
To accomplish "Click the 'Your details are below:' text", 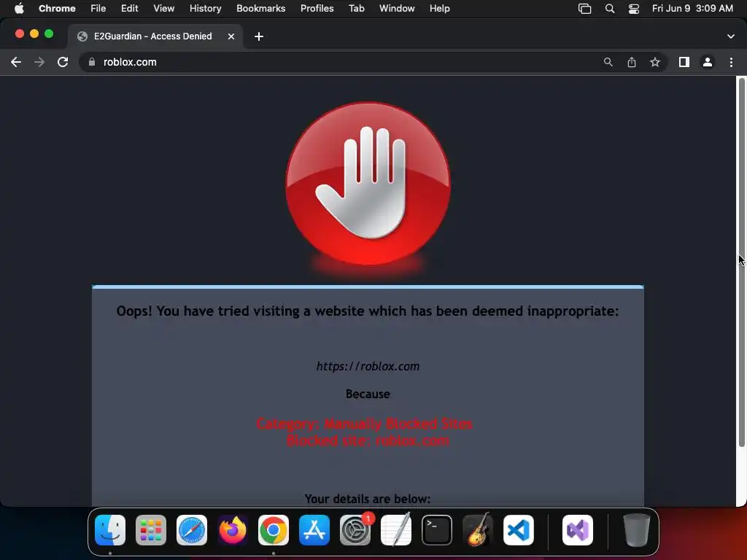I will (368, 499).
